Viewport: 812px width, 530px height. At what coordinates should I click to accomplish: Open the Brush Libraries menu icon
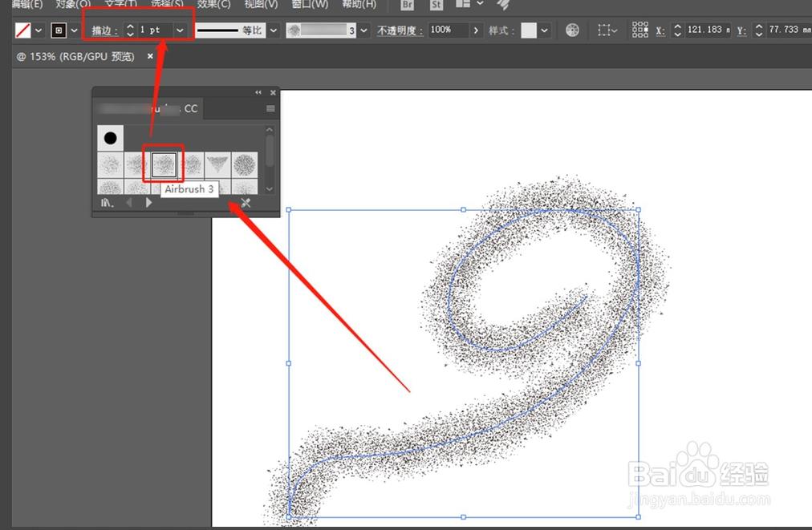107,203
